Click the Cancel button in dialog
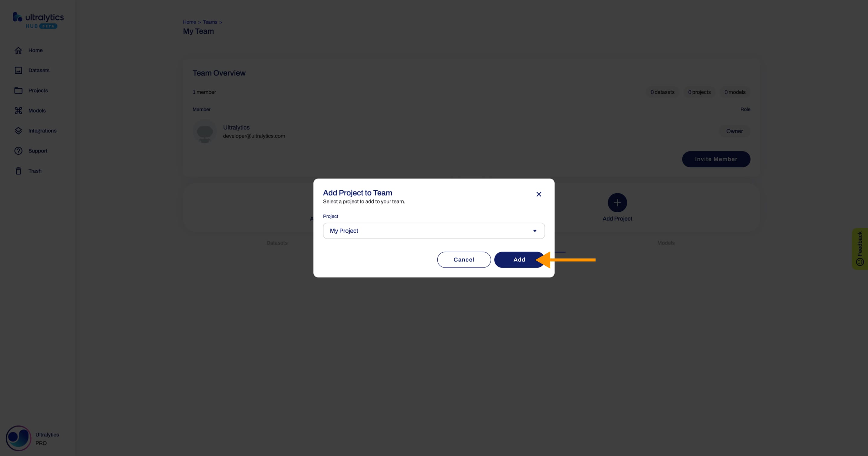The width and height of the screenshot is (868, 456). (464, 260)
